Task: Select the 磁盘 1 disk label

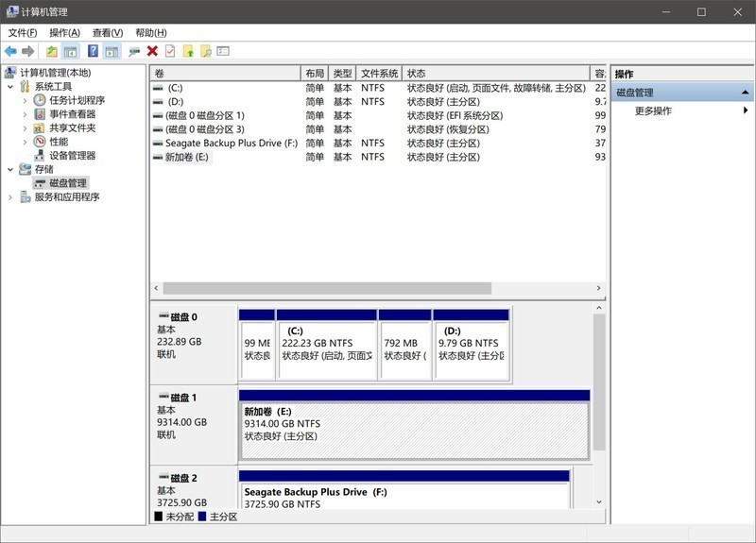Action: pos(194,424)
